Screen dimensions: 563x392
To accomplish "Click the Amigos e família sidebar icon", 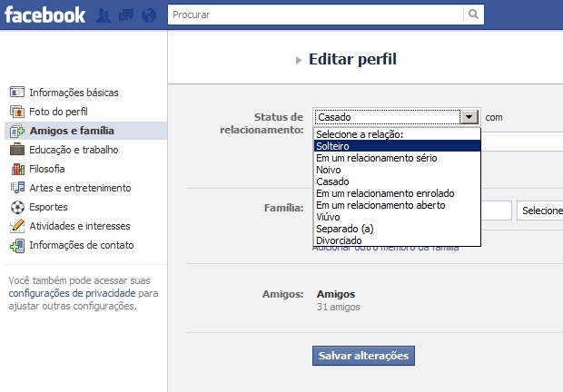I will click(x=17, y=131).
